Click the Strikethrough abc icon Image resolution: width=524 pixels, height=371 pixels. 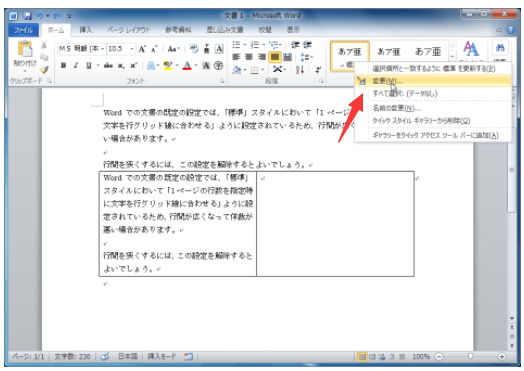(108, 66)
